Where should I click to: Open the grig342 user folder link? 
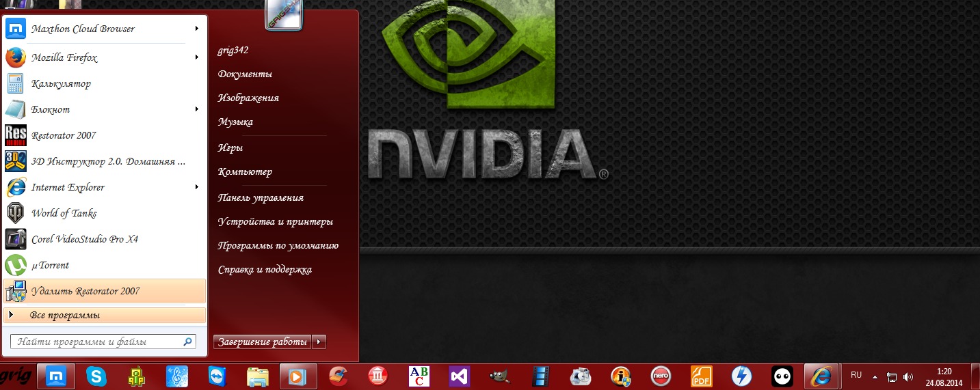tap(233, 50)
